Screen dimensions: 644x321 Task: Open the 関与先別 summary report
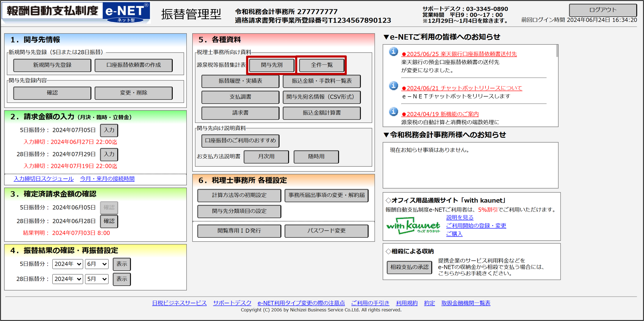pos(272,65)
